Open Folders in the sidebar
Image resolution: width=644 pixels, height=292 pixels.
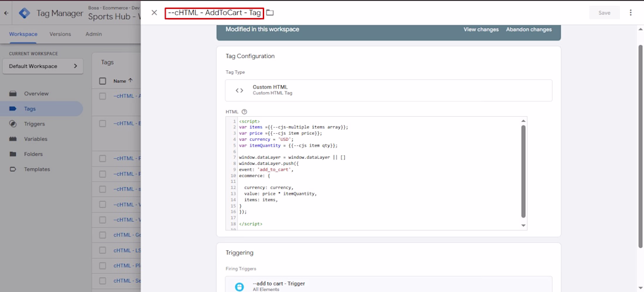pyautogui.click(x=33, y=154)
